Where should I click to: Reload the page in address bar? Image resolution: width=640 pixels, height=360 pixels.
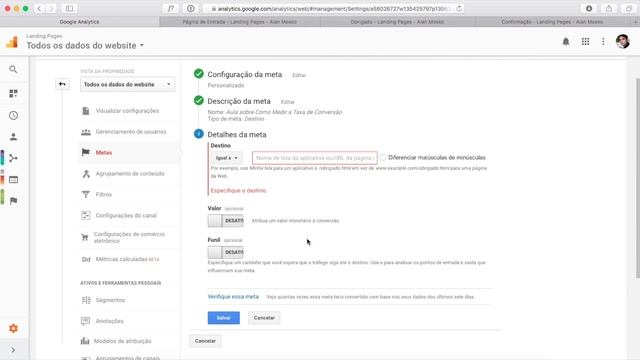[x=459, y=9]
